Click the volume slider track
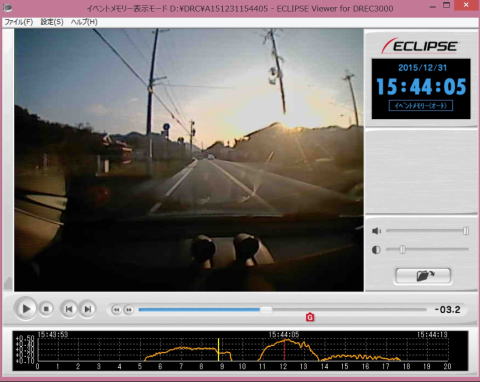 427,230
